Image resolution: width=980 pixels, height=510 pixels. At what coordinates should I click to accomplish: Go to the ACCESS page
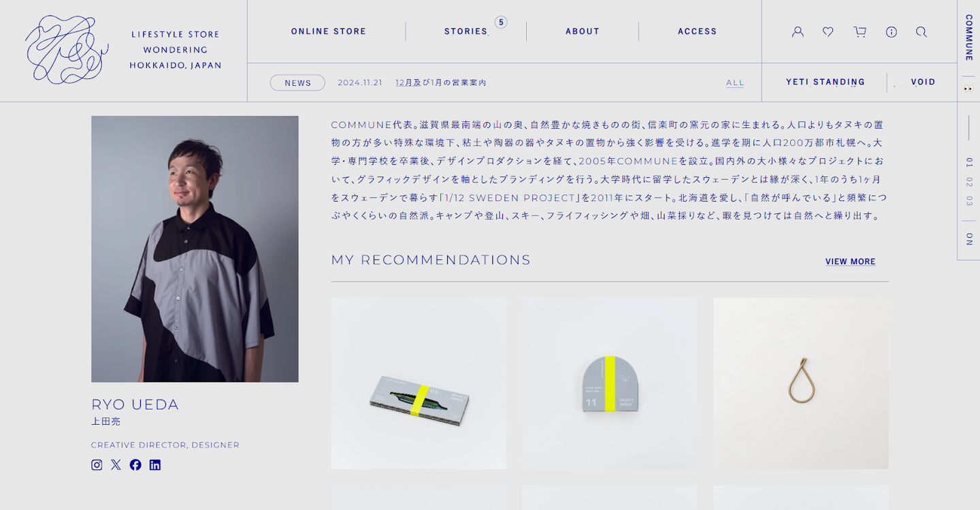[698, 31]
